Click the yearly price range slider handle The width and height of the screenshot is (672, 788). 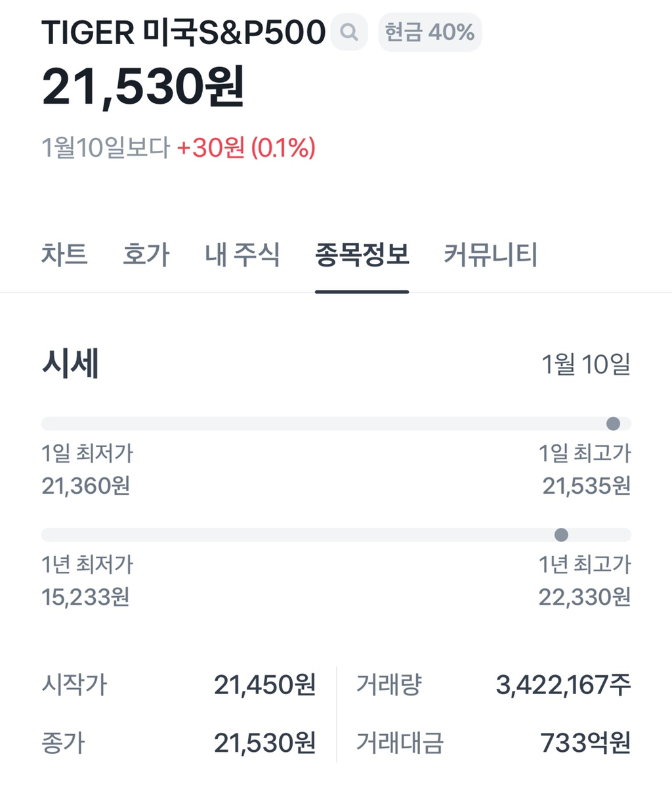pos(562,535)
